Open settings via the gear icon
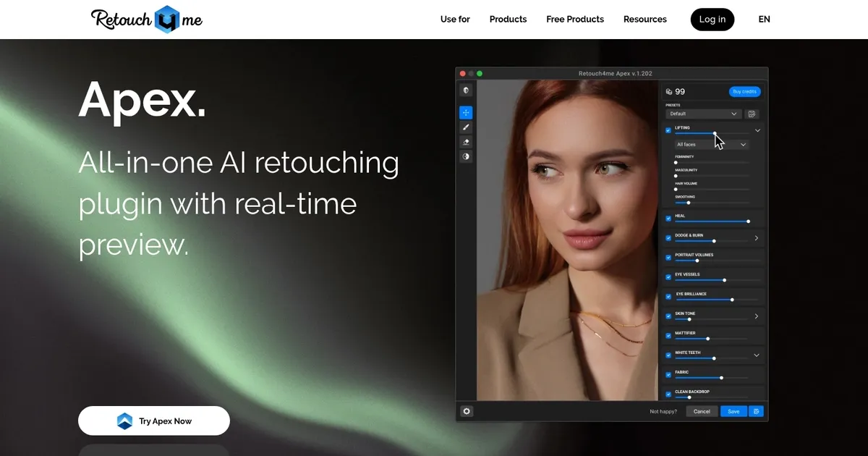 467,411
